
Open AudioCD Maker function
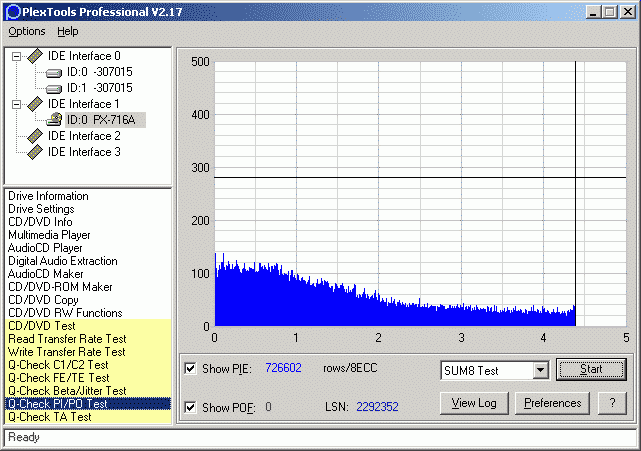point(45,274)
